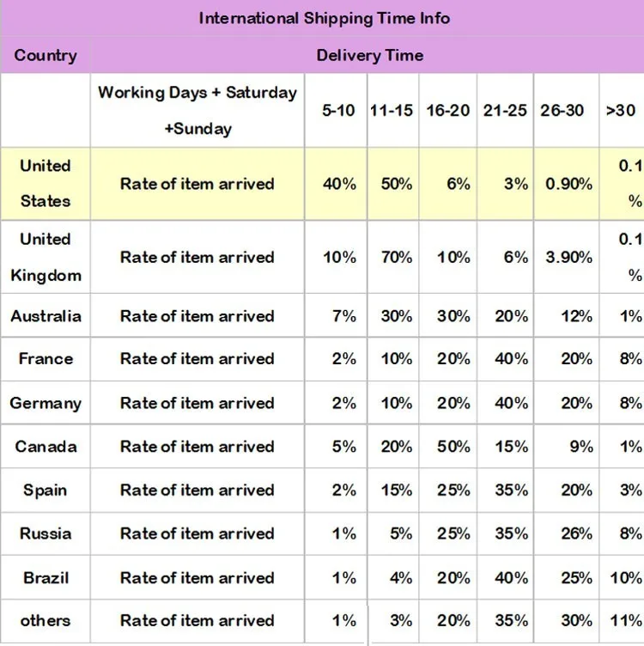The width and height of the screenshot is (644, 646).
Task: Select the Canada country cell
Action: tap(45, 447)
